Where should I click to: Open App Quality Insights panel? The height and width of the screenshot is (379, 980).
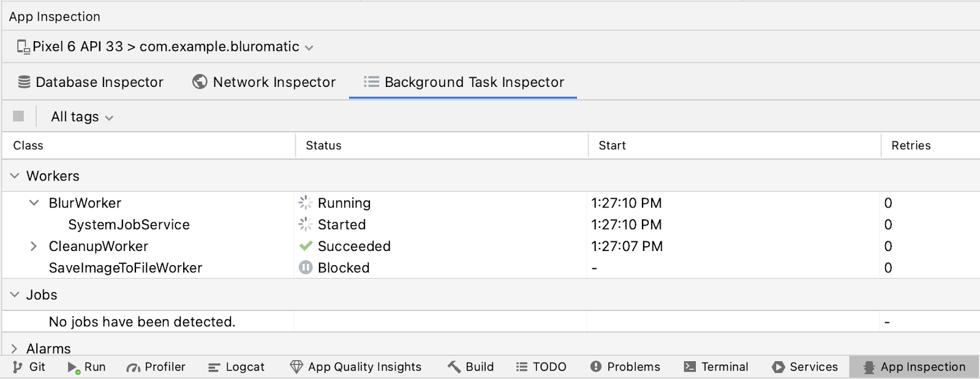pyautogui.click(x=356, y=367)
